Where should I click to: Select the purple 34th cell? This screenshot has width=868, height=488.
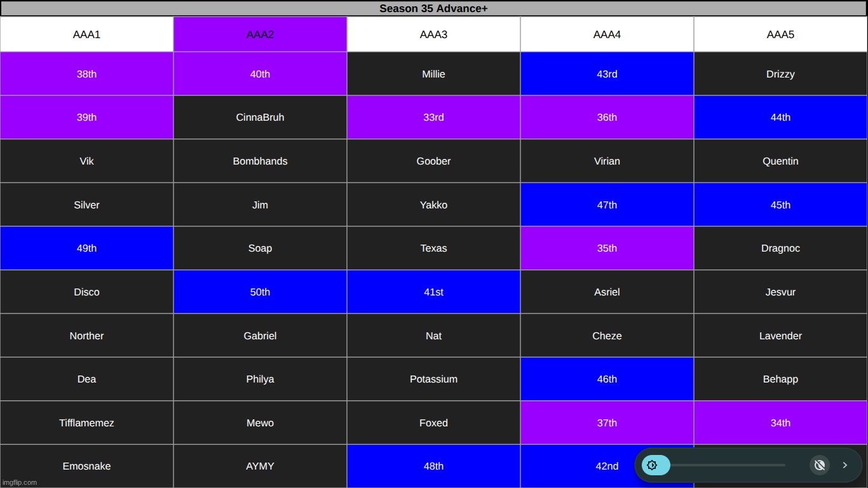coord(780,423)
